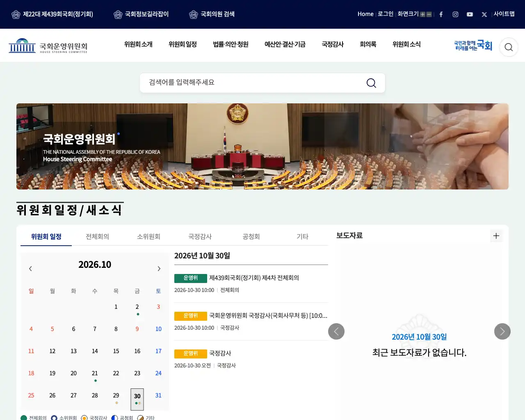Open 제439회국회(정기회) 제4차 전체회의 entry
Viewport: 525px width, 420px height.
[x=254, y=278]
